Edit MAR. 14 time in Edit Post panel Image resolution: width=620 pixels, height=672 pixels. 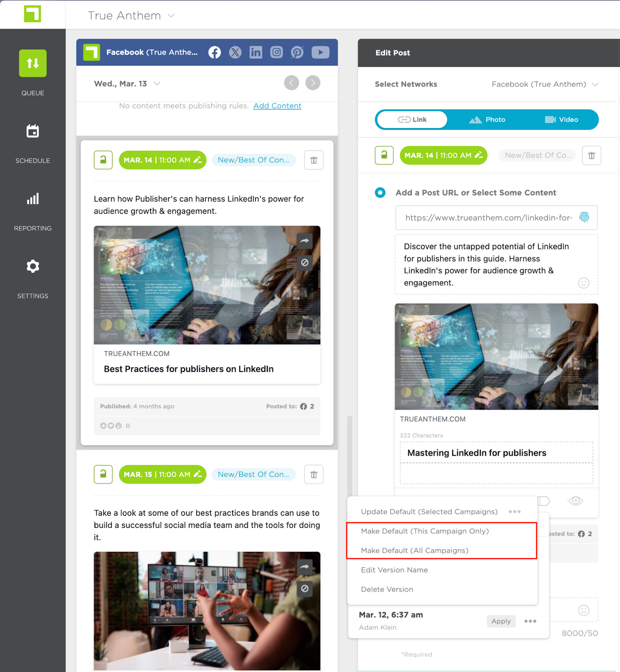point(443,155)
